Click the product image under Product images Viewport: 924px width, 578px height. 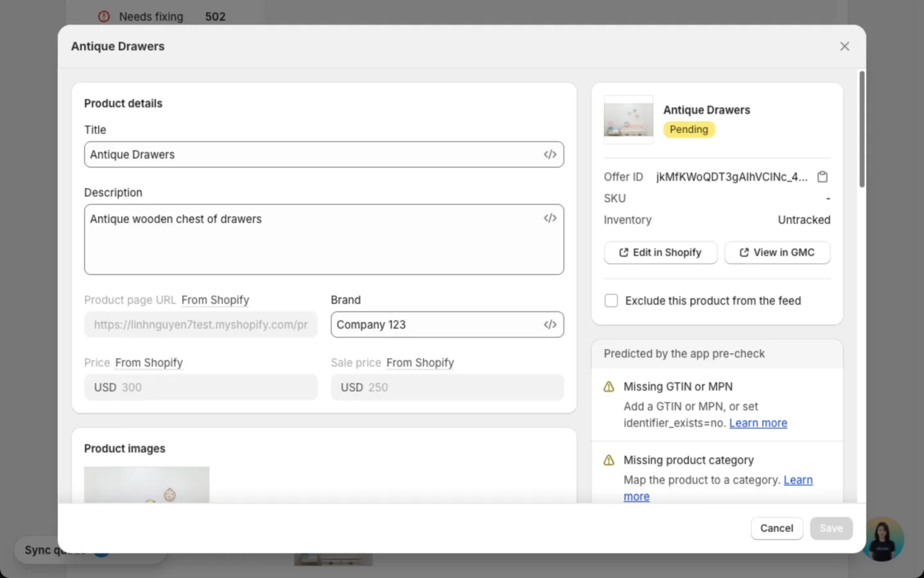[x=147, y=484]
